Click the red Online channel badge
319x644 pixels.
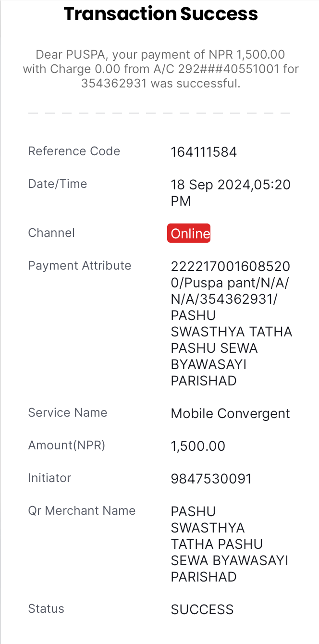[189, 234]
